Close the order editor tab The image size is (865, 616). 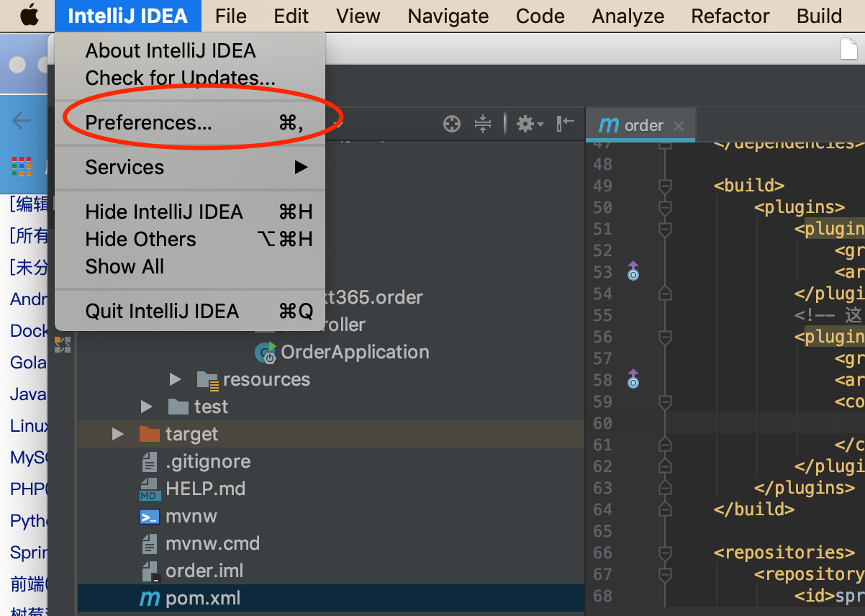pos(678,126)
